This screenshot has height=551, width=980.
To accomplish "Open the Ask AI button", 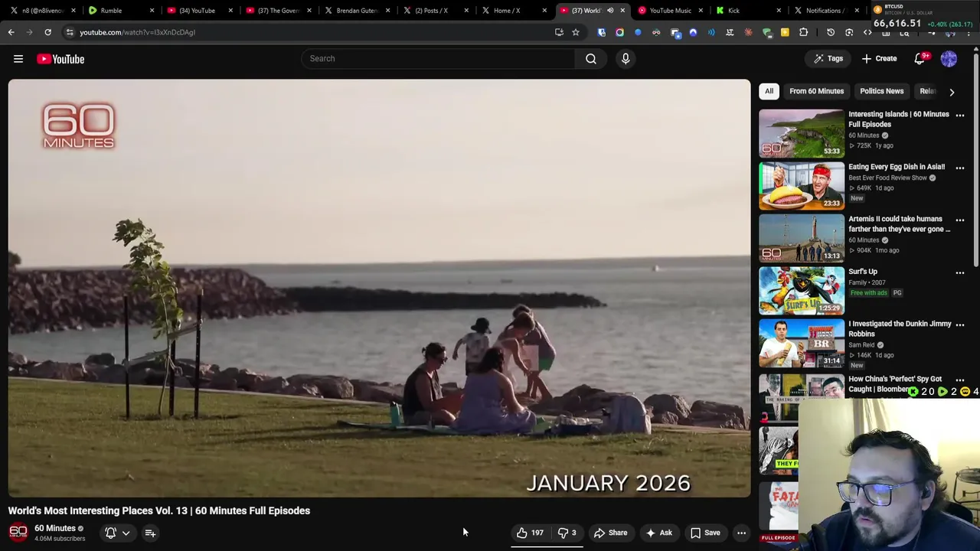I will point(658,533).
